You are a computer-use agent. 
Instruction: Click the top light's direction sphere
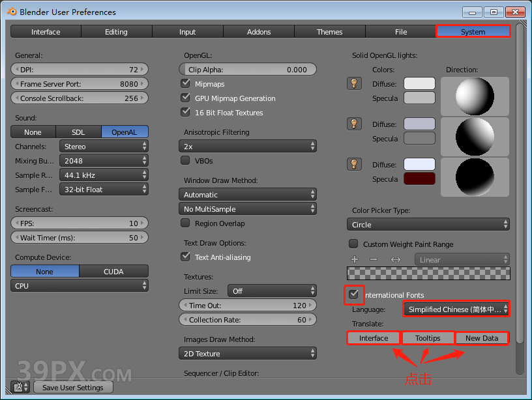point(475,96)
